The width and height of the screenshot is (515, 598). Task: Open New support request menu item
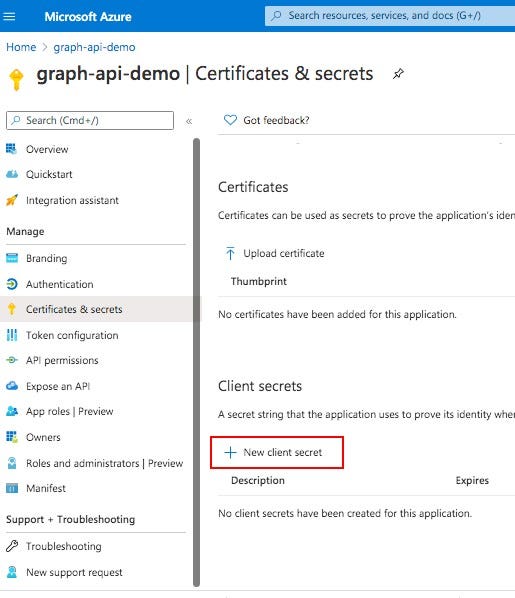click(x=74, y=572)
